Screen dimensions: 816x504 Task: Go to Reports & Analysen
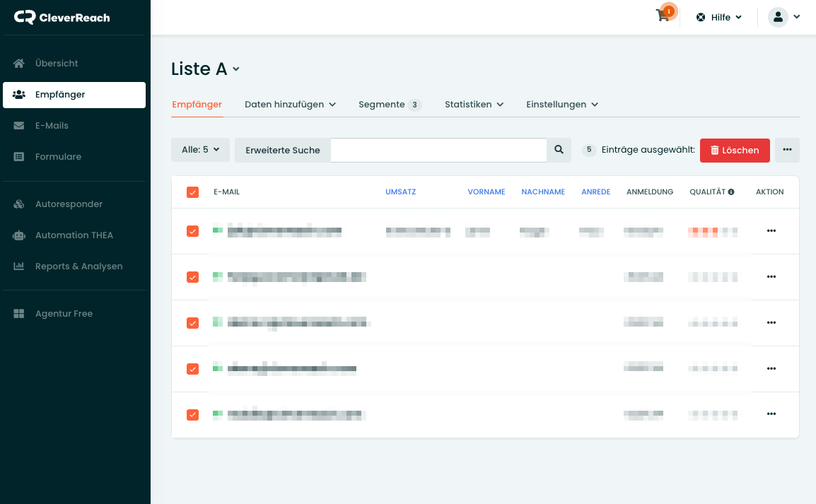coord(78,266)
